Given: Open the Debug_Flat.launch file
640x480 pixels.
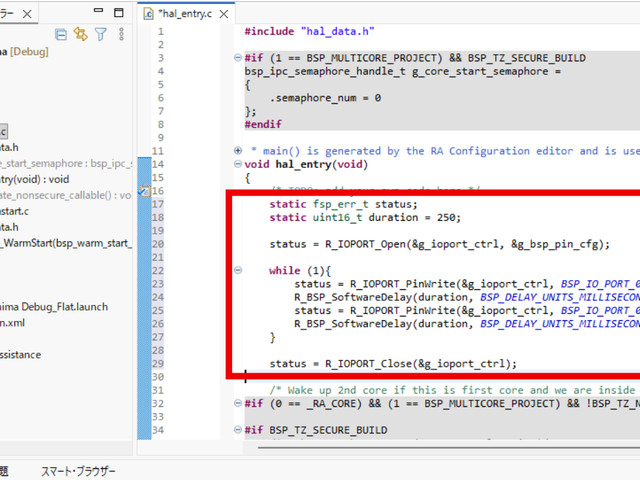Looking at the screenshot, I should pos(54,307).
